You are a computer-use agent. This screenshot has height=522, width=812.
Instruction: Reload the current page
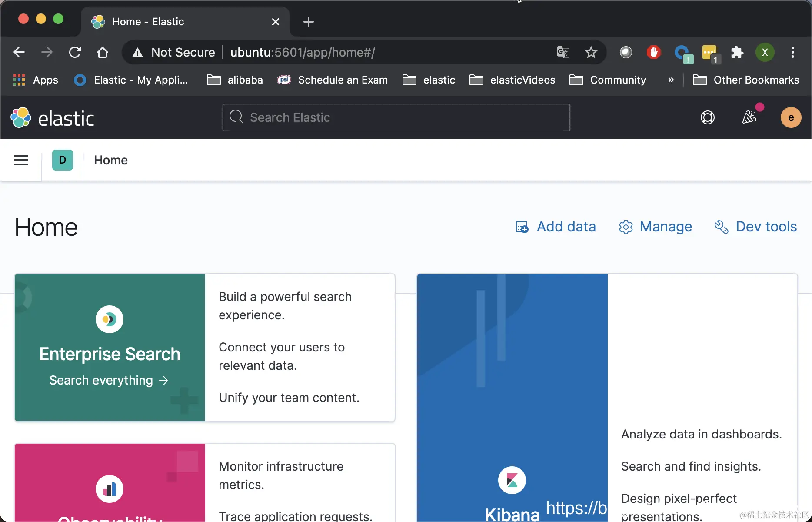[x=75, y=53]
